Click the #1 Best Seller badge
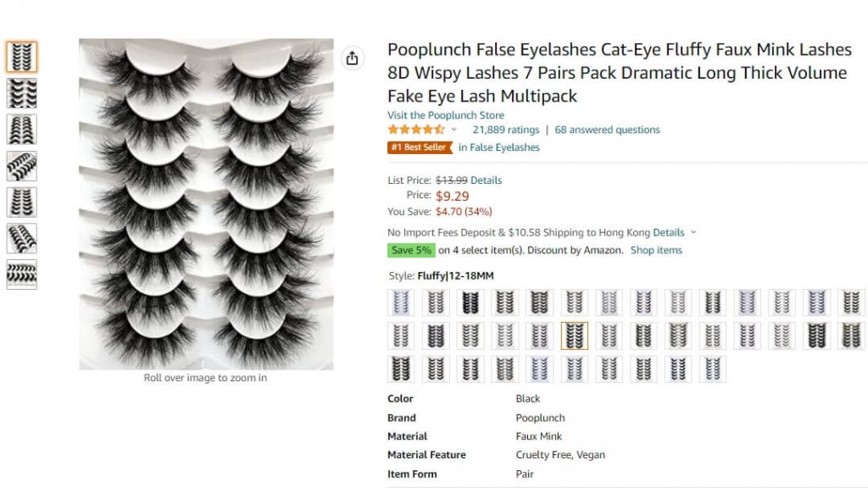Image resolution: width=868 pixels, height=488 pixels. [x=418, y=147]
